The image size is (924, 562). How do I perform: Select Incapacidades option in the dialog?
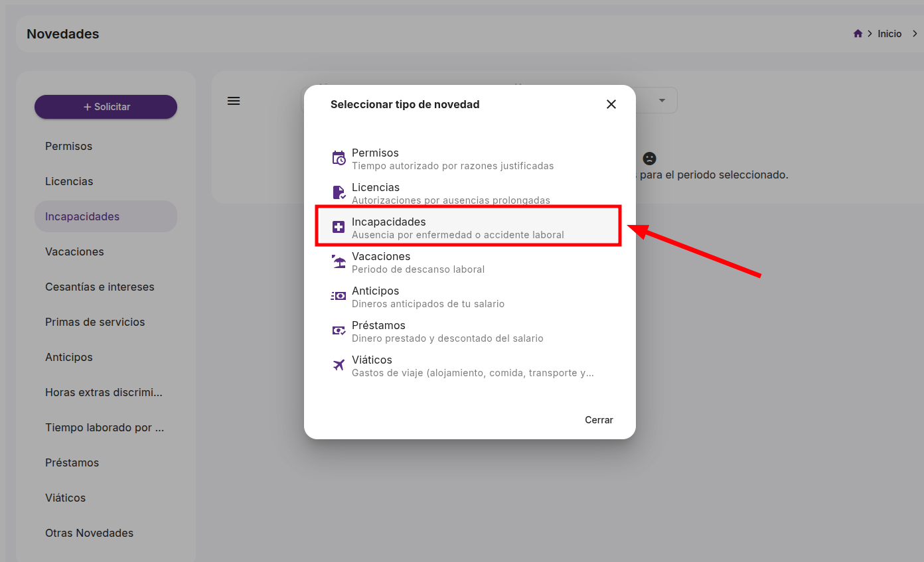click(x=469, y=227)
